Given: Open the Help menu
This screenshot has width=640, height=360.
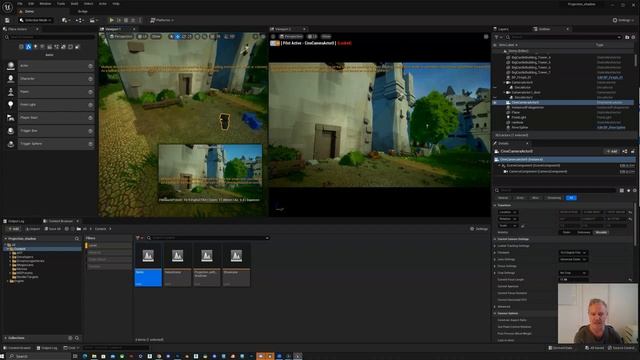Looking at the screenshot, I should coord(116,4).
